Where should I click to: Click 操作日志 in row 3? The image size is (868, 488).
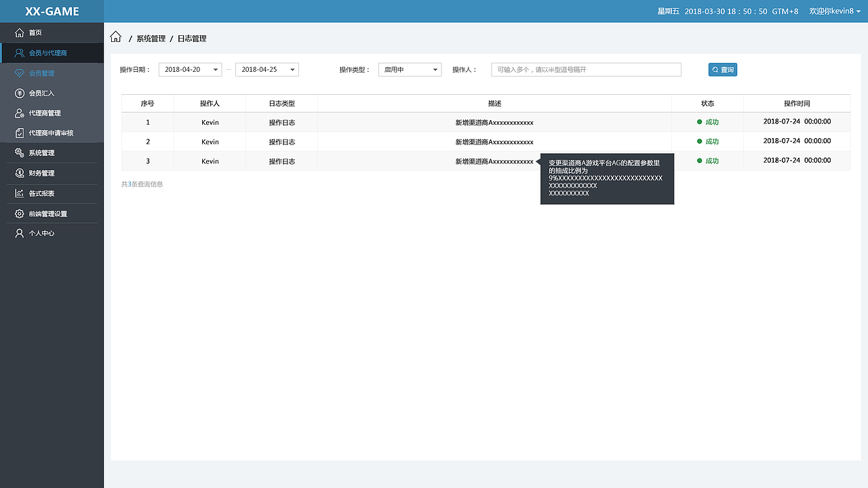[282, 161]
